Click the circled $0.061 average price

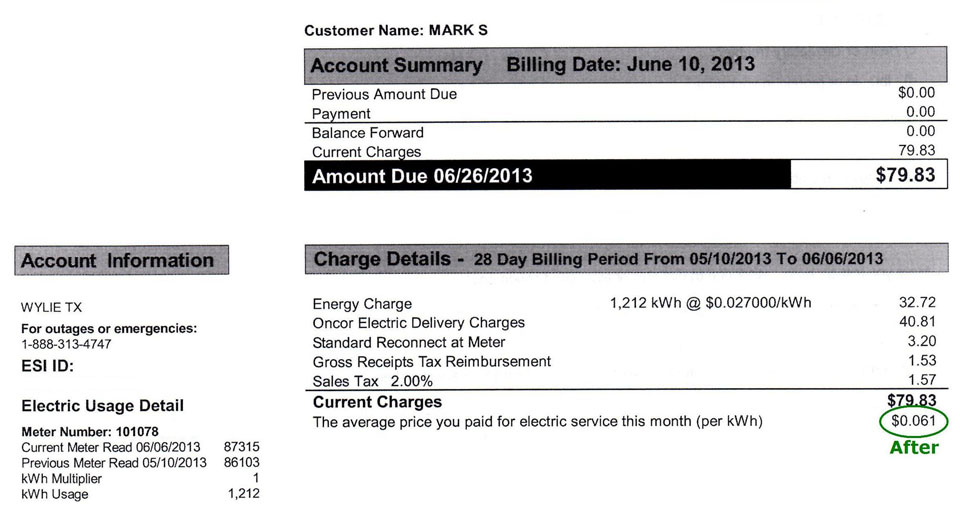pos(913,421)
